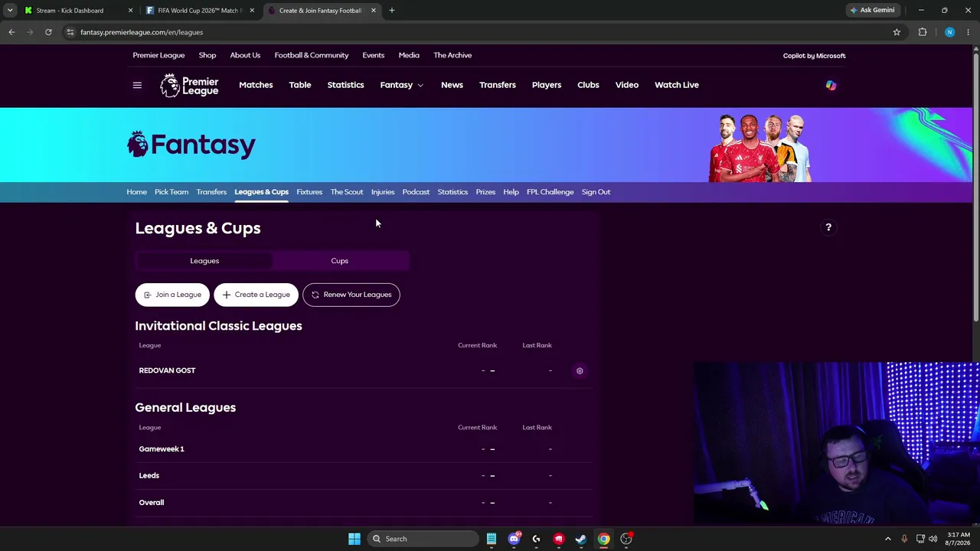Click the Create a League button
Screen dimensions: 980x551
click(x=256, y=295)
